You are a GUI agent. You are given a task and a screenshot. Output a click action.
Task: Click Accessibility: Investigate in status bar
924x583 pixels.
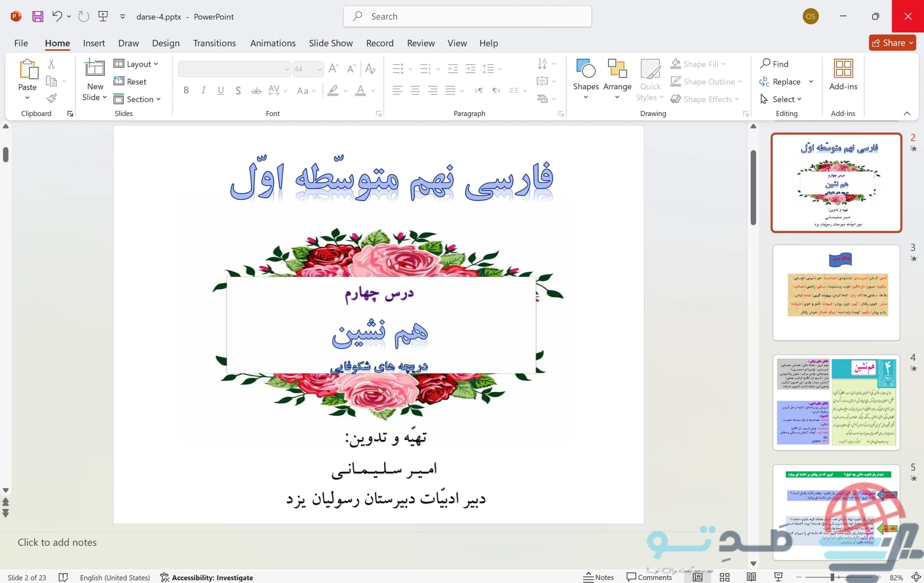click(x=206, y=577)
